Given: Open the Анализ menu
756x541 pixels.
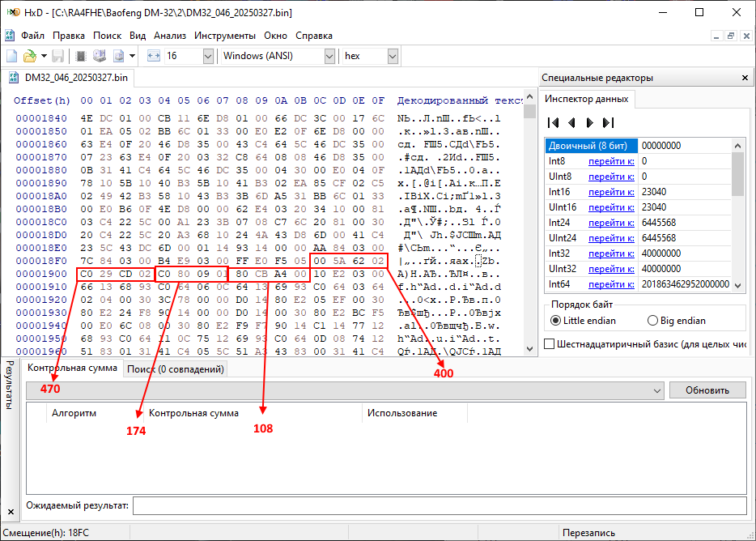Looking at the screenshot, I should coord(170,36).
